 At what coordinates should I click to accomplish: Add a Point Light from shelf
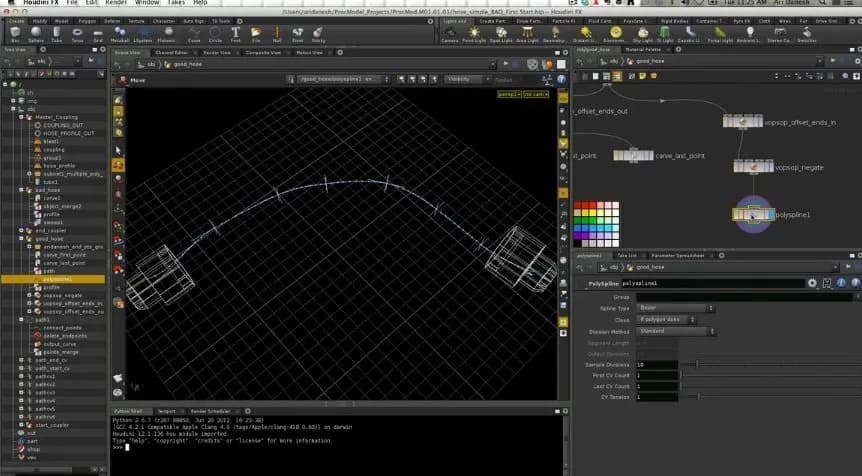coord(474,34)
